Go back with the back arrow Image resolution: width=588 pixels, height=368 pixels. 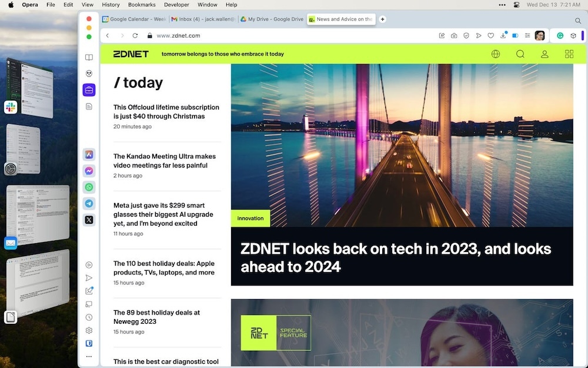[x=108, y=36]
